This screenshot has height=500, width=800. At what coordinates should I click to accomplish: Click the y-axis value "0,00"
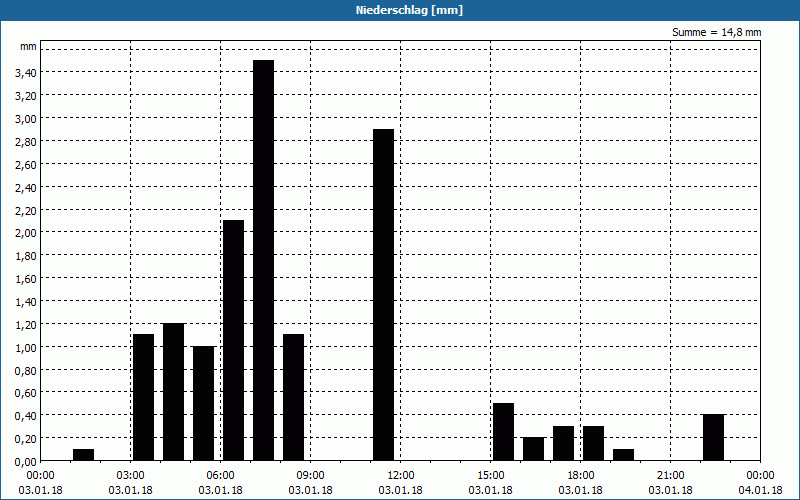(x=26, y=462)
